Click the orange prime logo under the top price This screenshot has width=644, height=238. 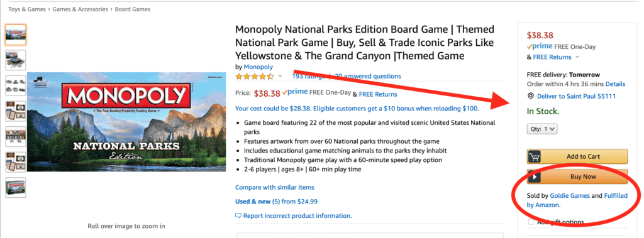540,46
